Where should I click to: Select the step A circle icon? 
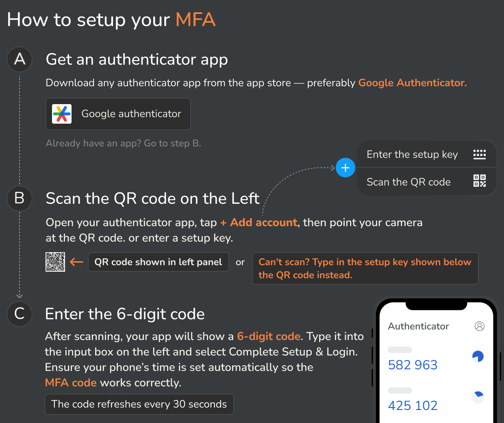[19, 59]
